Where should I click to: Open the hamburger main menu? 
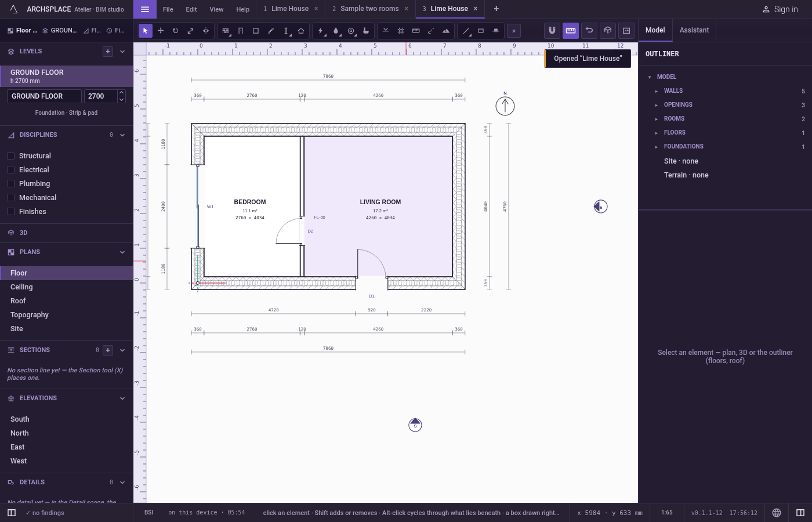pyautogui.click(x=145, y=9)
